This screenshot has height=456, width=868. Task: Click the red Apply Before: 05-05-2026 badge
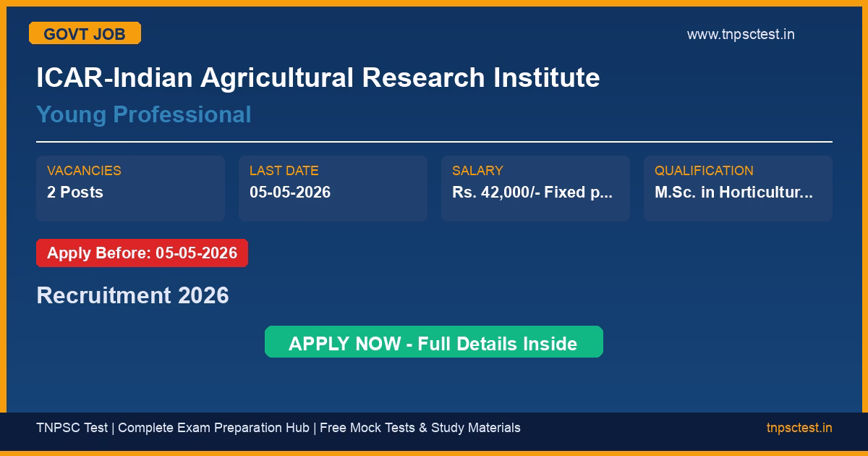pyautogui.click(x=142, y=253)
